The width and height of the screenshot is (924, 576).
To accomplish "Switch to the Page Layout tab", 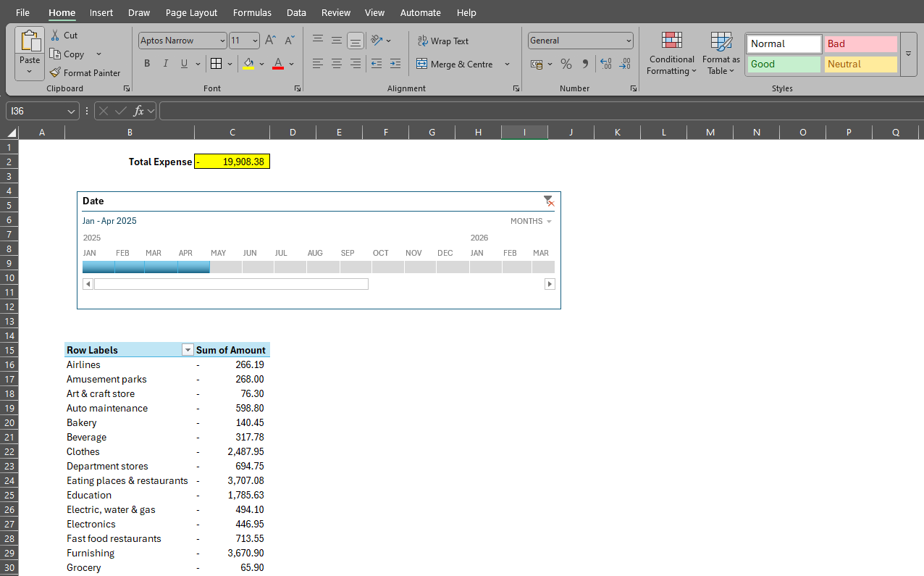I will tap(191, 12).
